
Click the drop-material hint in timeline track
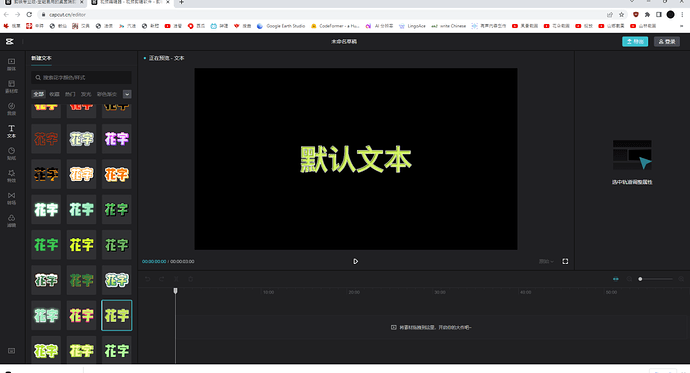[431, 327]
